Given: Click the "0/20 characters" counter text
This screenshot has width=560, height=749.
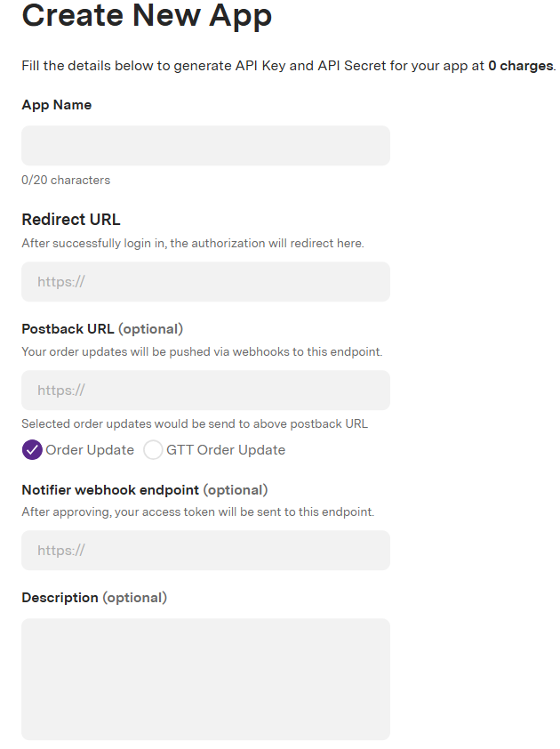Looking at the screenshot, I should [x=66, y=180].
